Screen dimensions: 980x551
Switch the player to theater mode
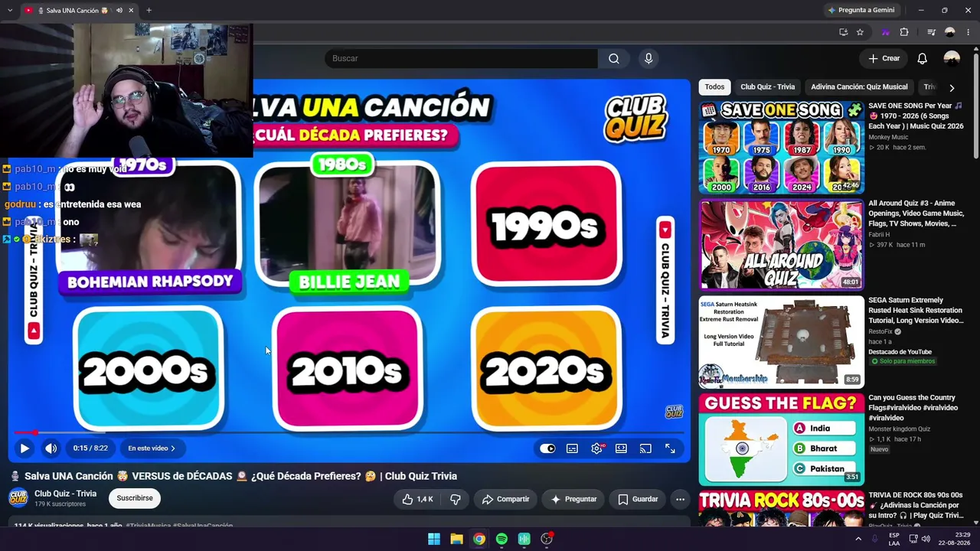(x=621, y=448)
